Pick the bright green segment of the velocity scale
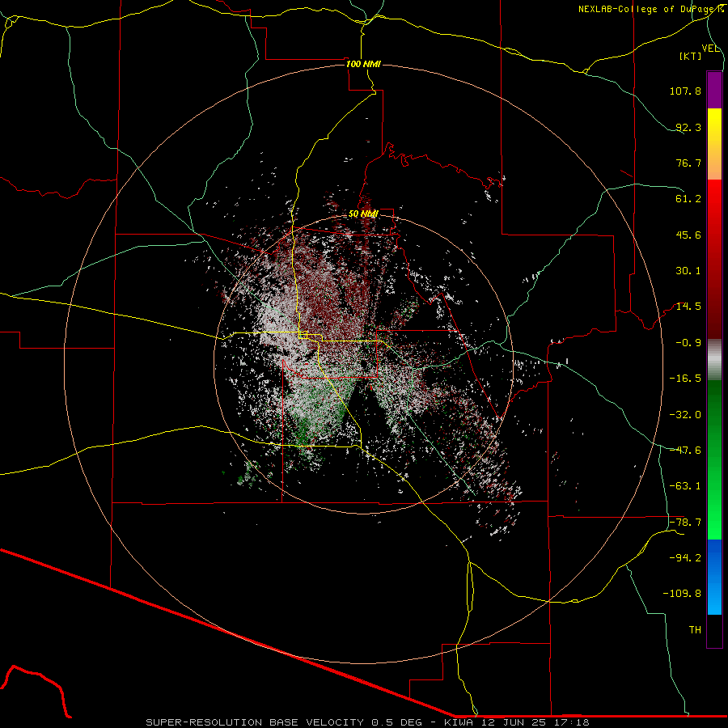 point(714,500)
